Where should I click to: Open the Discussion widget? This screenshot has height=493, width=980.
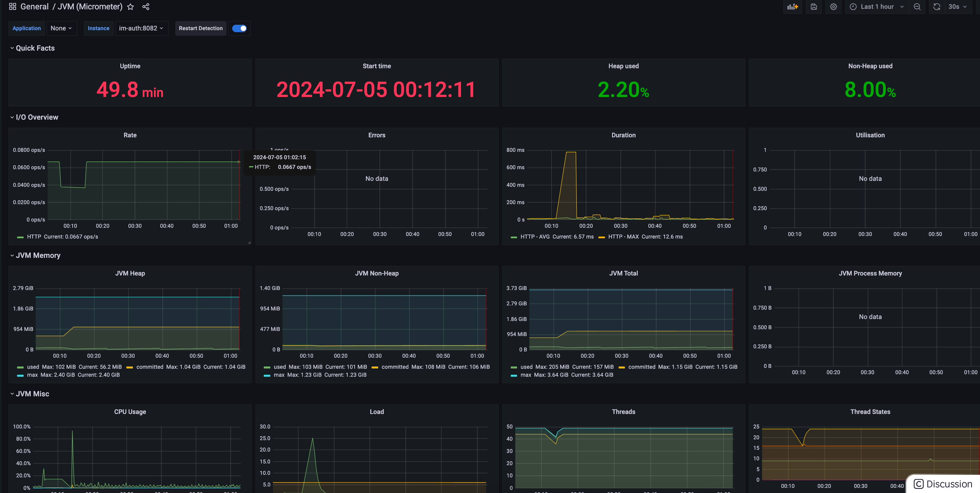944,484
